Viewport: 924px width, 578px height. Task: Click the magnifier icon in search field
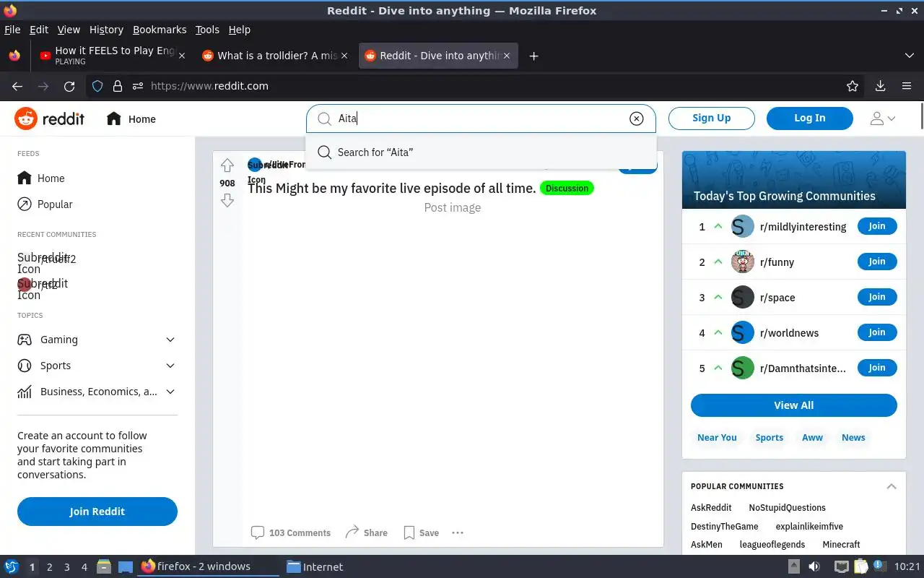pos(325,118)
